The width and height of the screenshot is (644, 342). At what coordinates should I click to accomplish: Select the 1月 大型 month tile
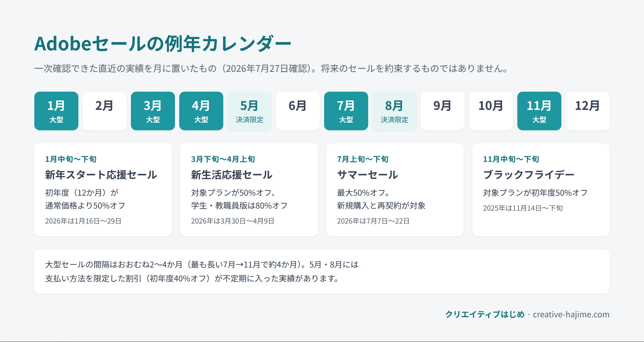coord(56,111)
